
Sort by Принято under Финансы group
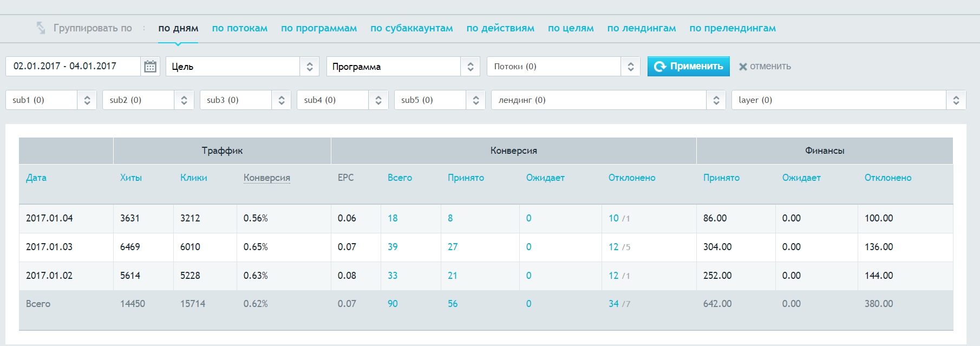(x=721, y=178)
